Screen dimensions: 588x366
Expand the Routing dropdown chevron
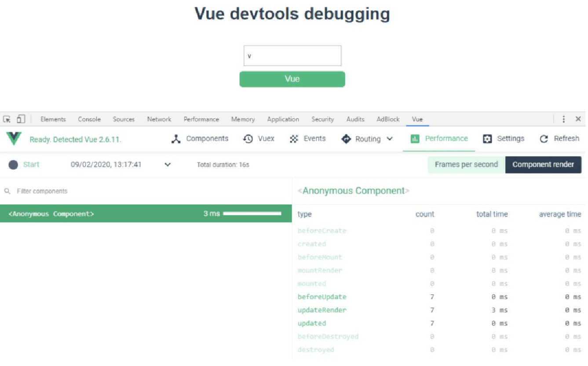click(x=390, y=139)
